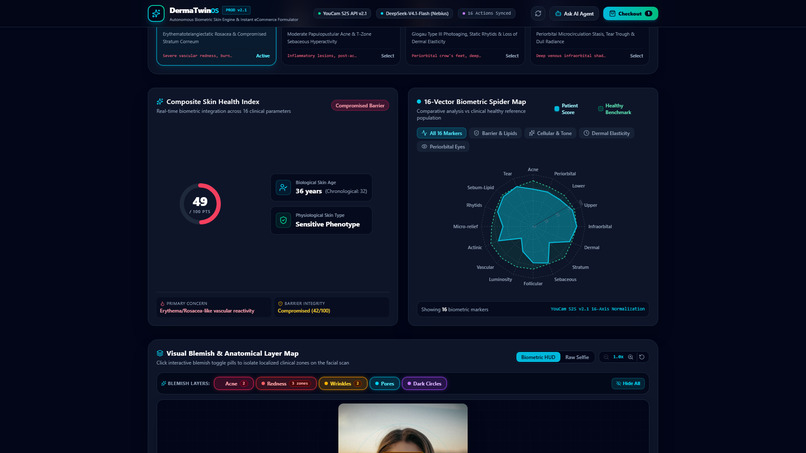Click the Barrier Integrity shield icon
Screen dimensions: 806x453
coord(280,303)
